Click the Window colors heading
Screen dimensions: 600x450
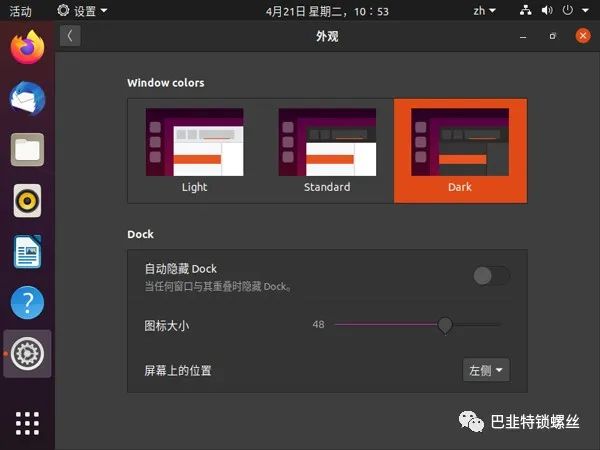click(x=166, y=83)
